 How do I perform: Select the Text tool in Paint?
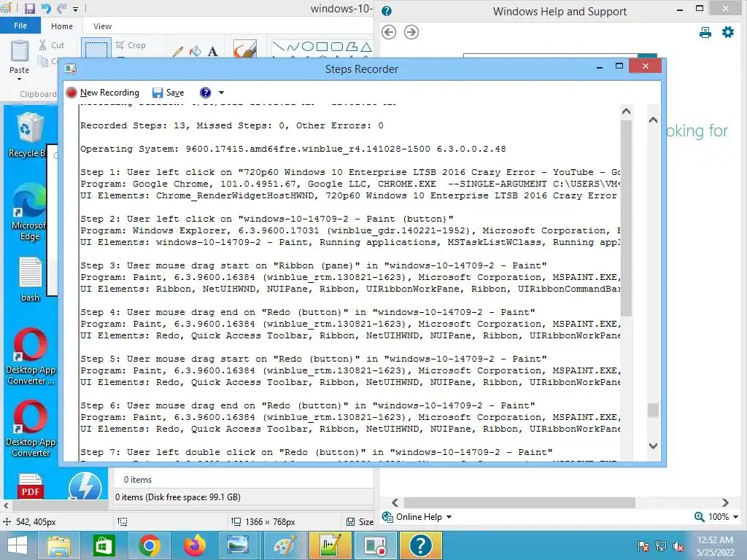tap(212, 51)
